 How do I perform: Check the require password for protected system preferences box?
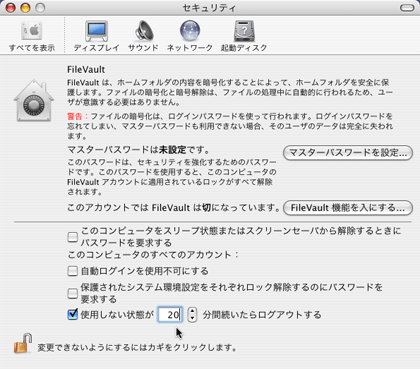pyautogui.click(x=72, y=293)
